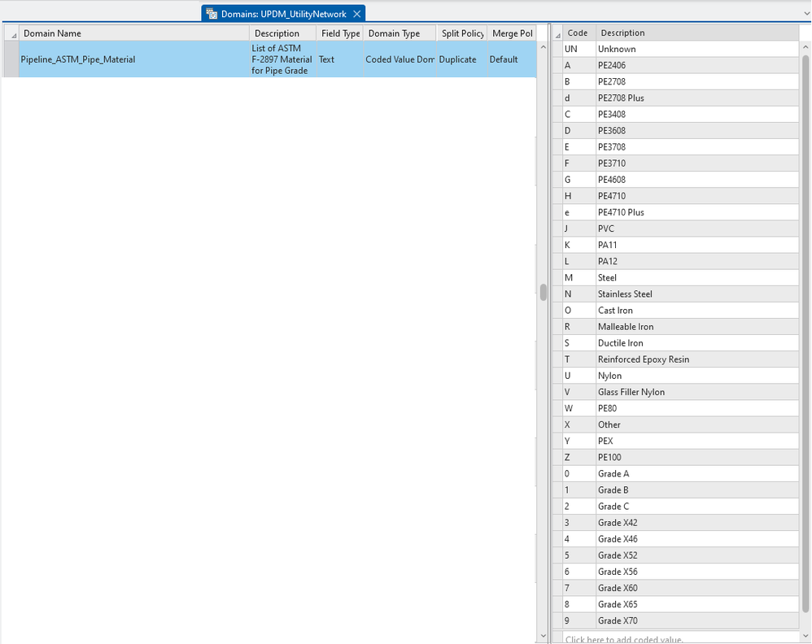Select the PEX description cell
The image size is (812, 644).
pyautogui.click(x=697, y=441)
